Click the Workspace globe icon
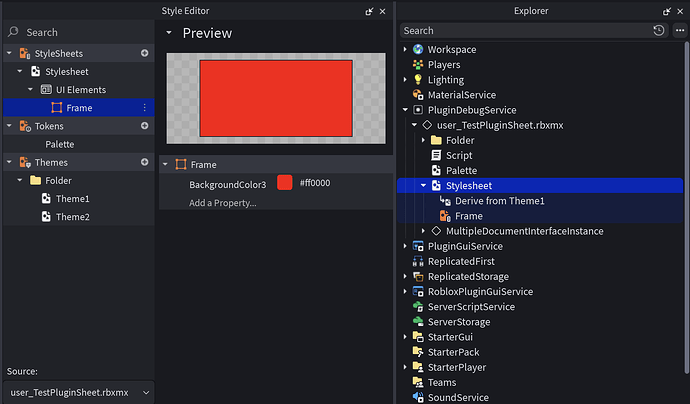The width and height of the screenshot is (690, 404). pos(418,49)
